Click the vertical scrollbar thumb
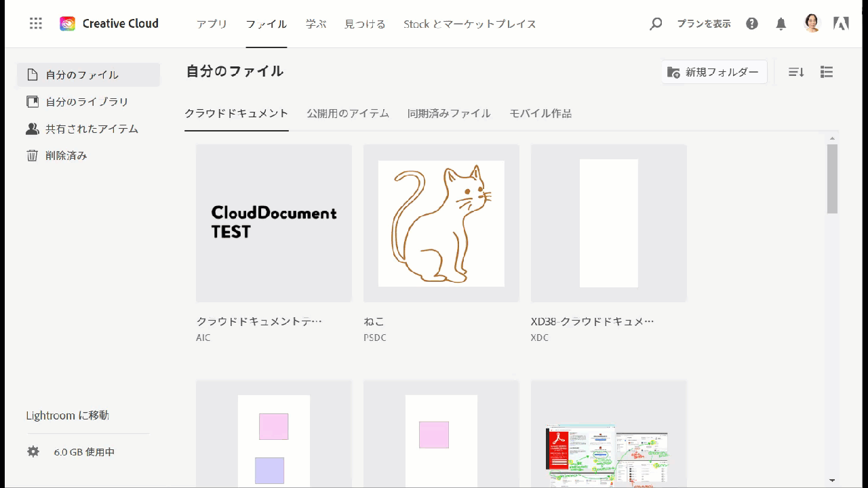The width and height of the screenshot is (868, 488). (832, 179)
